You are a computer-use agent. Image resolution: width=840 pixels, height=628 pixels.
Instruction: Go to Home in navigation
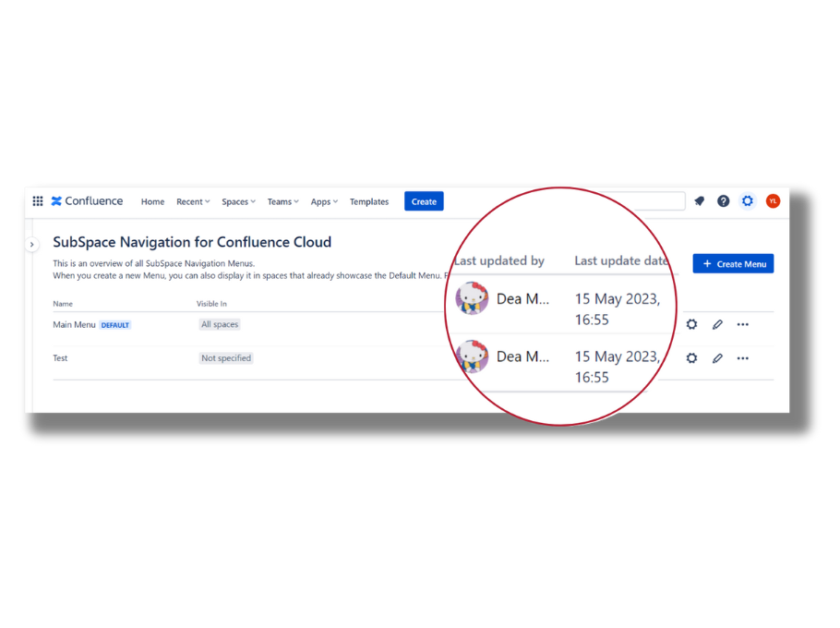pos(152,201)
